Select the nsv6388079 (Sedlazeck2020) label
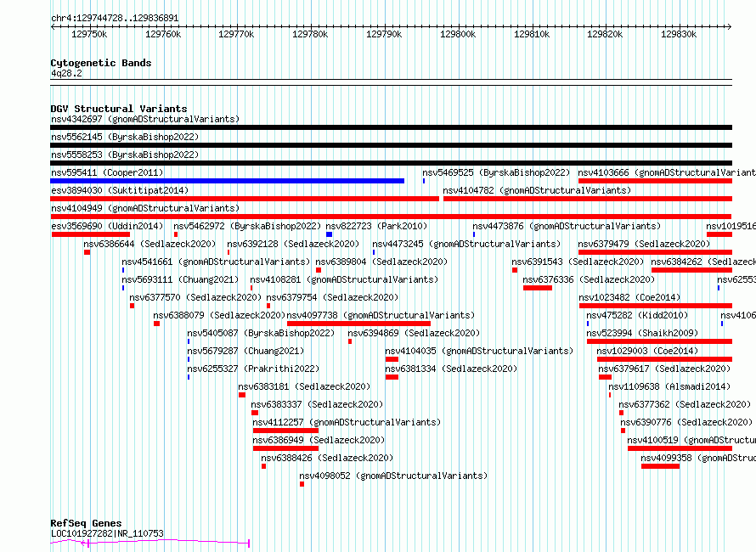This screenshot has width=756, height=552. [219, 315]
